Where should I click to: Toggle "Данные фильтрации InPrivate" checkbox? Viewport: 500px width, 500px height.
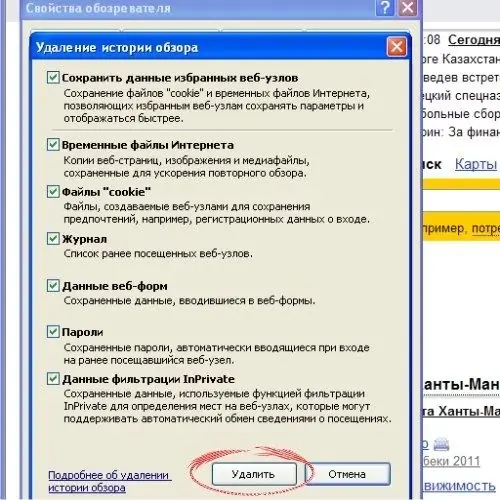[53, 379]
